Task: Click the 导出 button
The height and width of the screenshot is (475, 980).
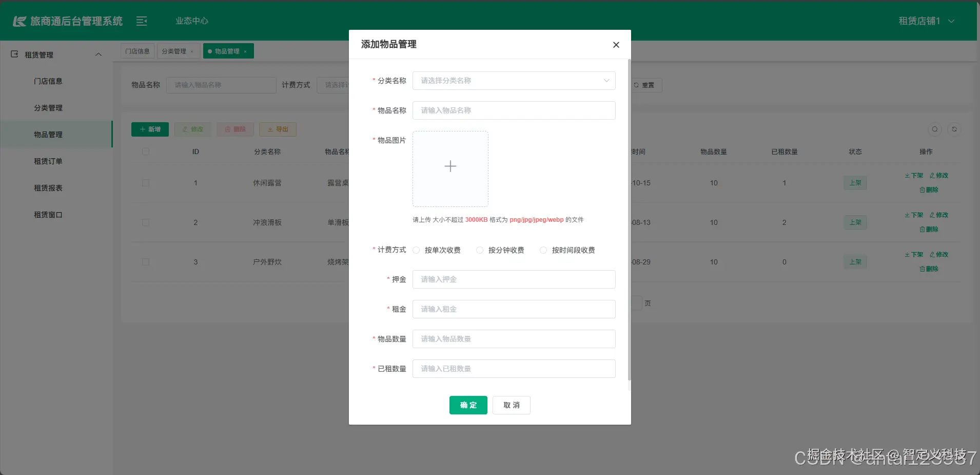Action: coord(278,129)
